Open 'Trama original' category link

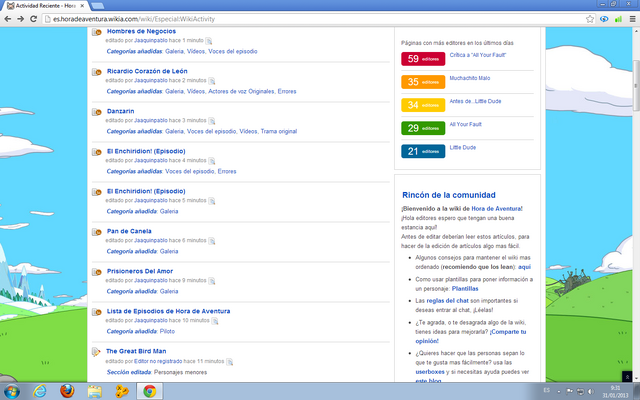(x=279, y=131)
